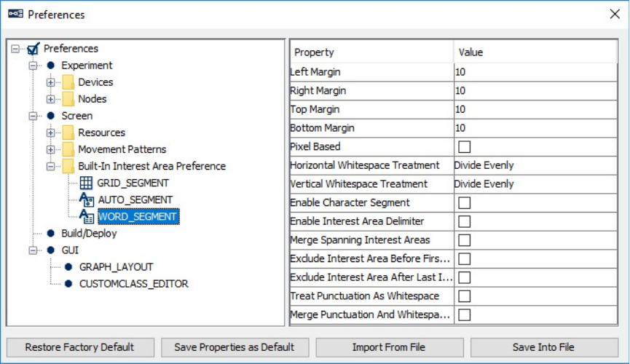This screenshot has width=630, height=364.
Task: Collapse the root Preferences tree node
Action: (15, 49)
